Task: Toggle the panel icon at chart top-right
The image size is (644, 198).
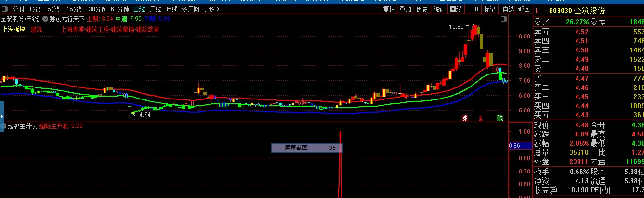Action: point(503,19)
